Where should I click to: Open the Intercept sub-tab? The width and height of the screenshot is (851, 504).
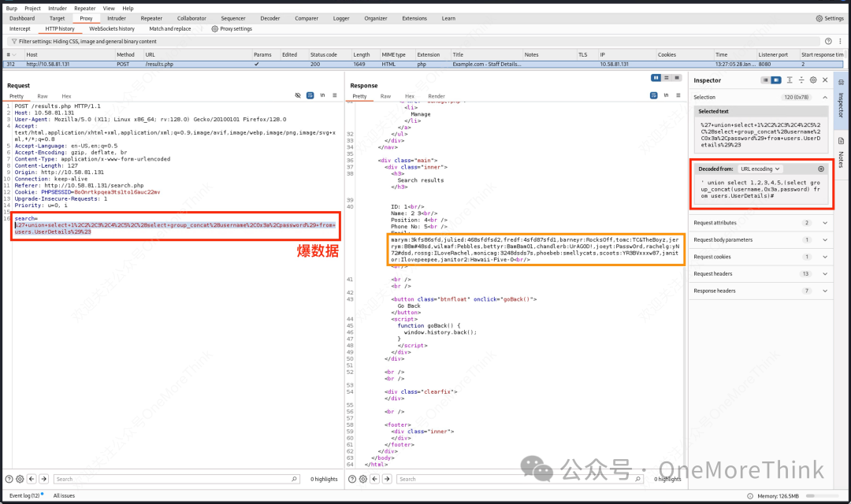pos(20,29)
